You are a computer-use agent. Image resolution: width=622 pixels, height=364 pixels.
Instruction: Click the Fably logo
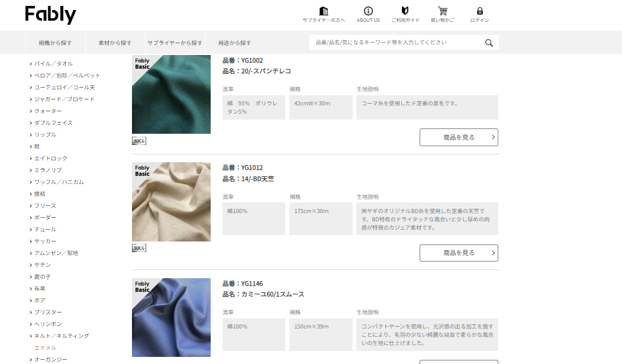[50, 14]
